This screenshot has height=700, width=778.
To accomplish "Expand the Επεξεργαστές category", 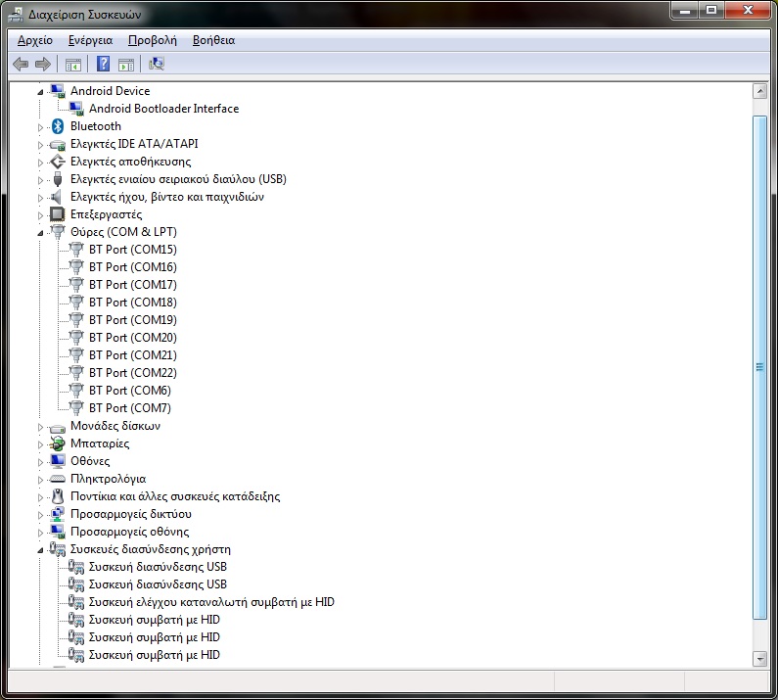I will 41,214.
